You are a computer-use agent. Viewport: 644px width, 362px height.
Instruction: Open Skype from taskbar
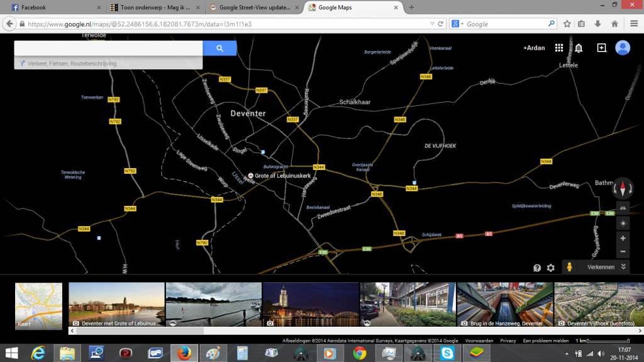pyautogui.click(x=447, y=353)
